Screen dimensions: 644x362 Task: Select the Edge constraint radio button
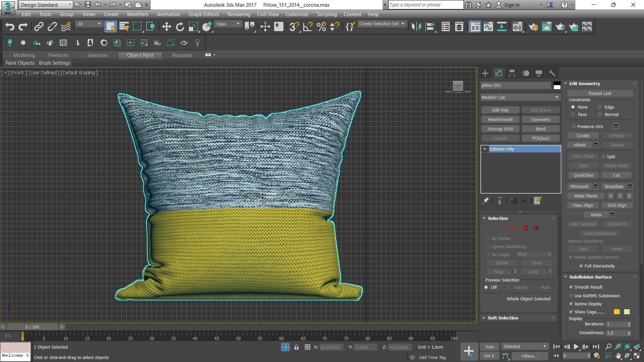click(x=600, y=107)
